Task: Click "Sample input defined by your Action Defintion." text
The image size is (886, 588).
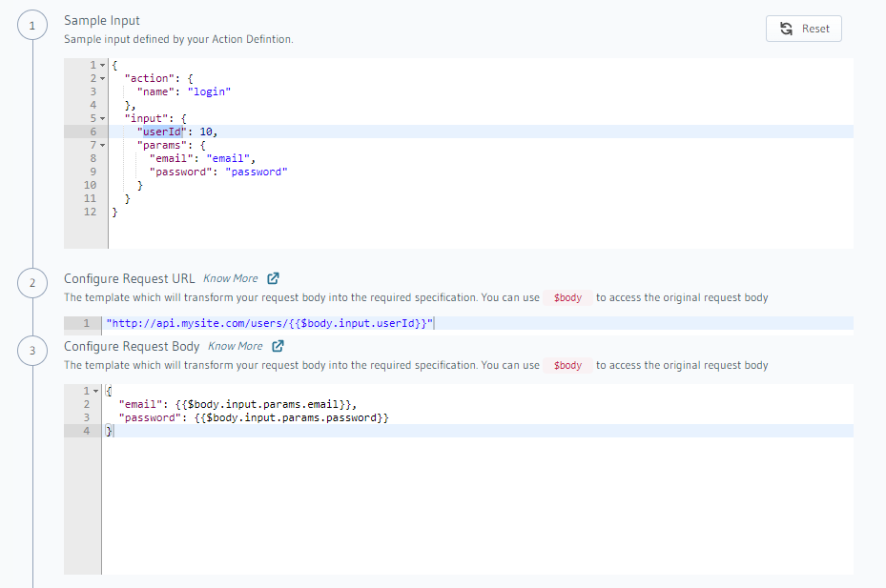Action: 178,39
